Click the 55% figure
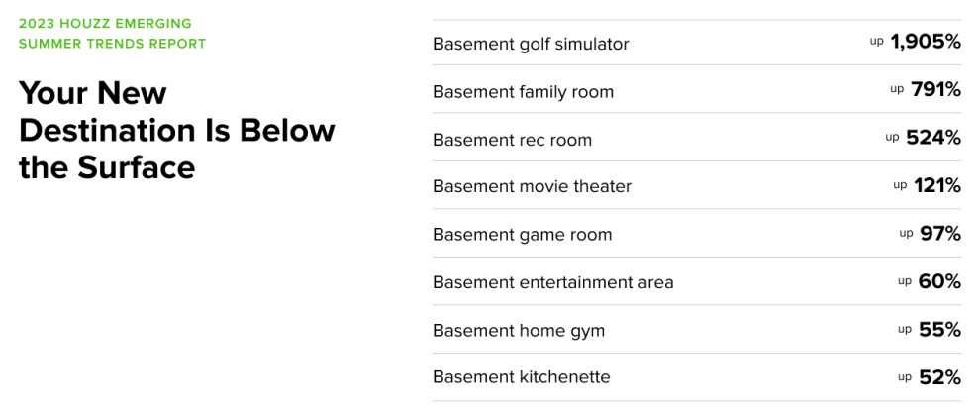The image size is (980, 420). 939,329
